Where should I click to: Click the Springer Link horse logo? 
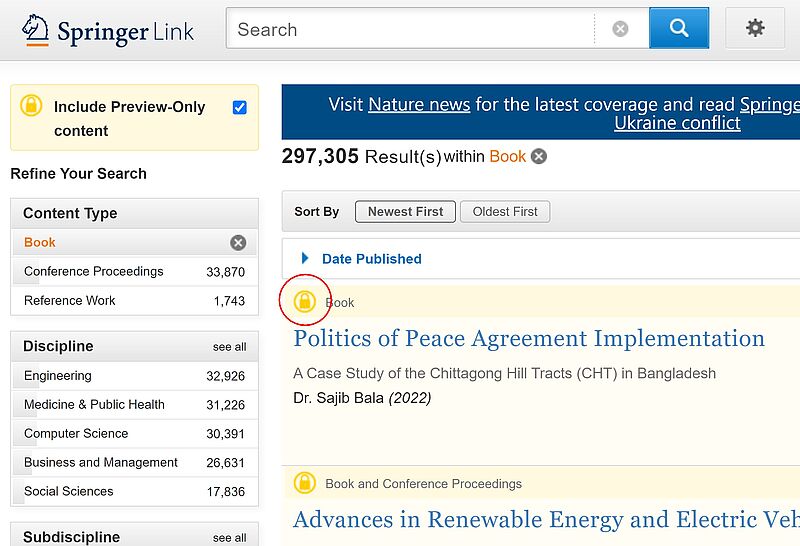(x=35, y=30)
